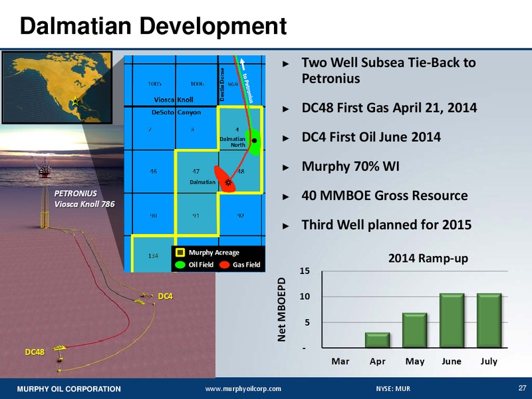Click the 'Two Well Subsea Tie-Back' bullet text
Screen dimensions: 532x399
(388, 70)
